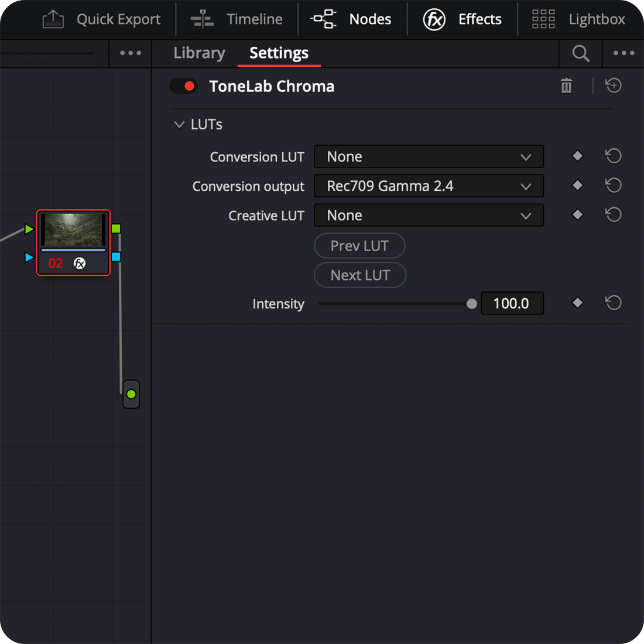Collapse the LUTs section

[180, 124]
